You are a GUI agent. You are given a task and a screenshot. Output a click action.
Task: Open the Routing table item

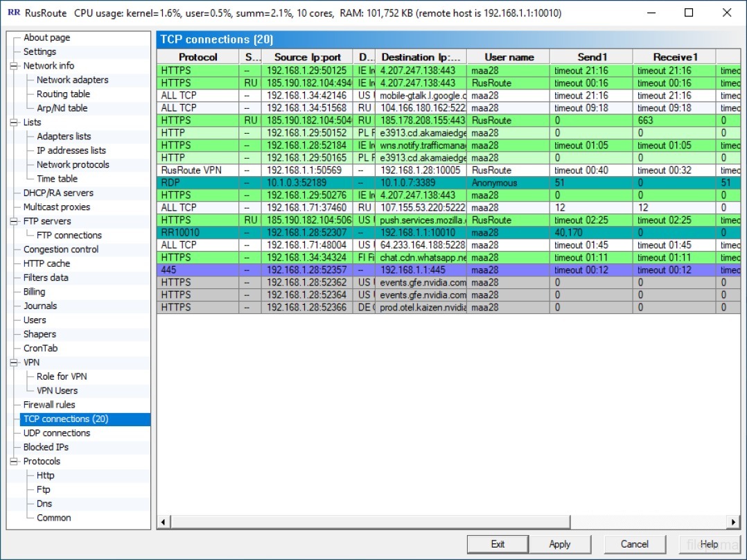click(x=63, y=94)
